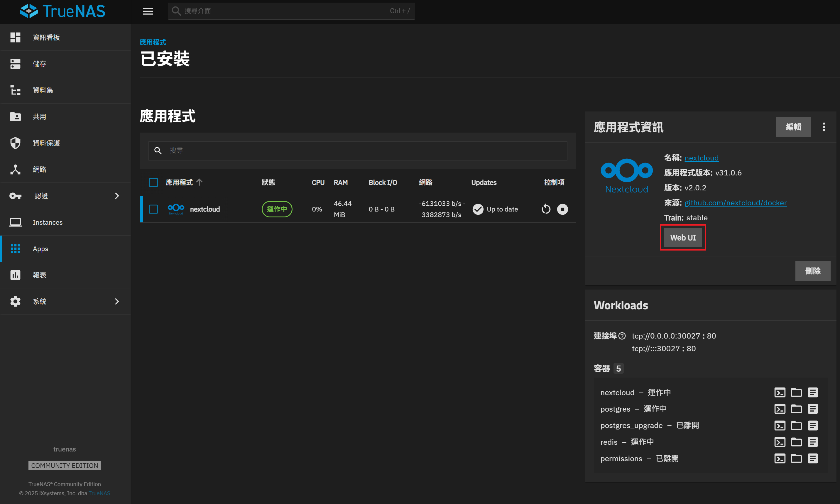Click the COMMUNITY EDITION label
Viewport: 840px width, 504px height.
(65, 465)
